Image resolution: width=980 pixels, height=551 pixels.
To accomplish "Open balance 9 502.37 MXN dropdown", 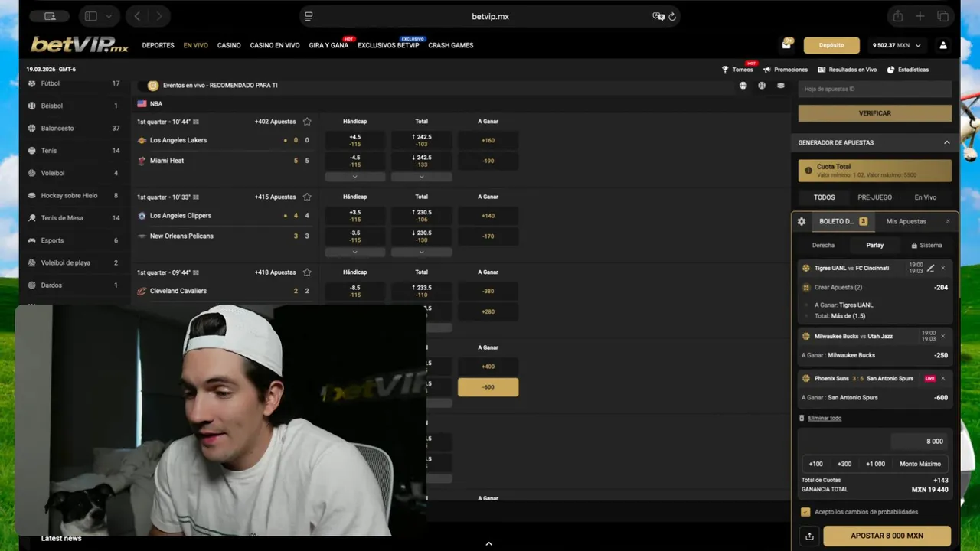I will click(897, 45).
